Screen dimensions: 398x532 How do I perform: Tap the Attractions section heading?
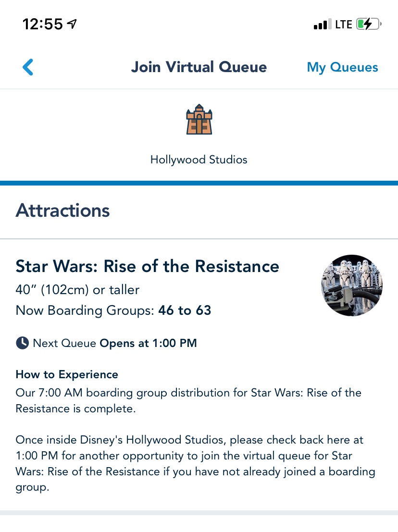coord(63,211)
